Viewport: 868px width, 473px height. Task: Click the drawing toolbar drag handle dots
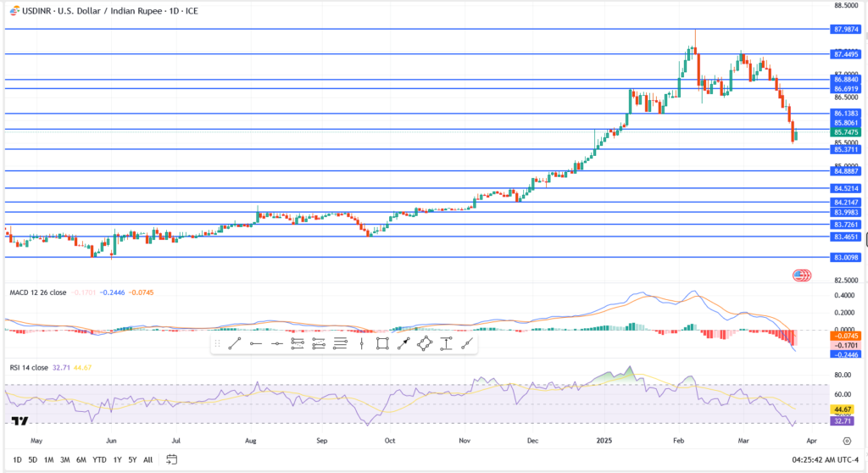click(218, 343)
